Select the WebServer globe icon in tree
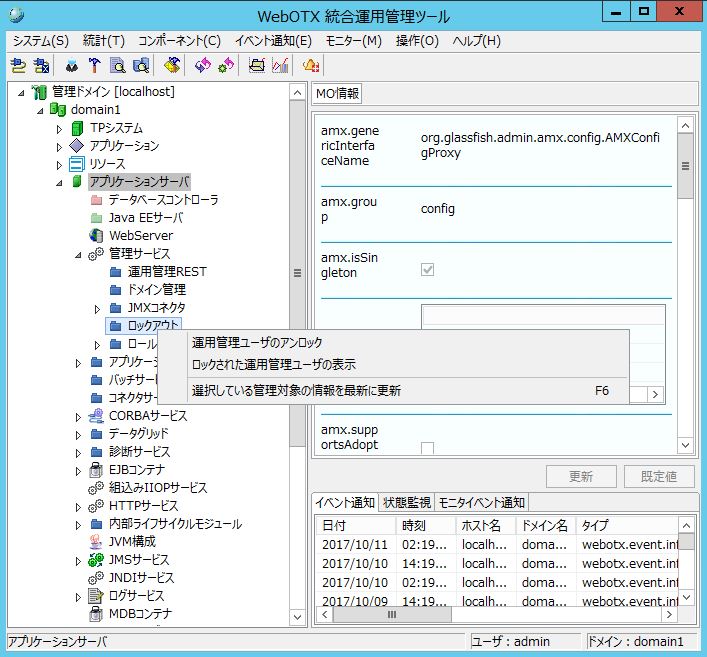 [x=96, y=236]
